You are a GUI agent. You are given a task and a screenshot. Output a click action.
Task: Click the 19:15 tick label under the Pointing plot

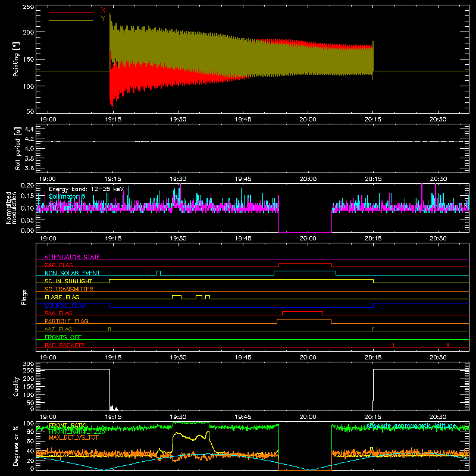pyautogui.click(x=113, y=120)
